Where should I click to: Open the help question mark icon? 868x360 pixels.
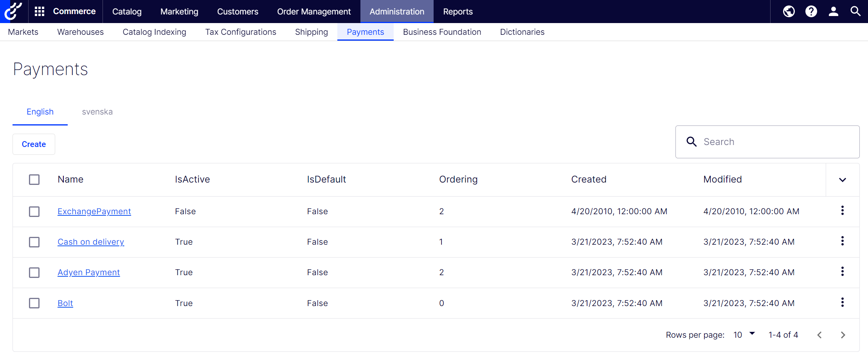click(x=811, y=11)
